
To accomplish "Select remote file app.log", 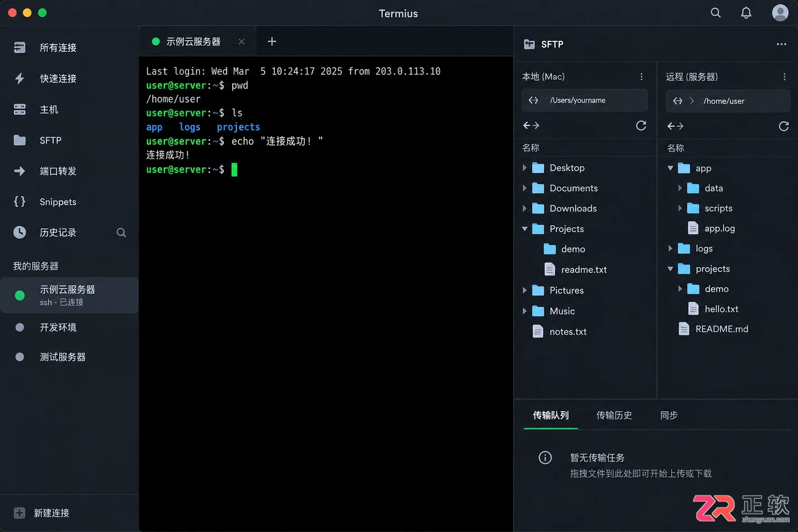I will [x=719, y=228].
